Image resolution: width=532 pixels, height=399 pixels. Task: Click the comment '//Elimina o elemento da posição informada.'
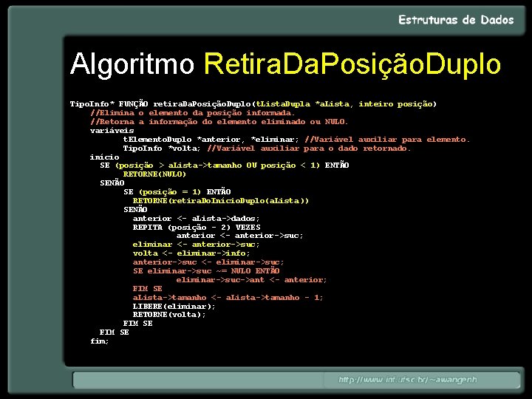click(192, 112)
